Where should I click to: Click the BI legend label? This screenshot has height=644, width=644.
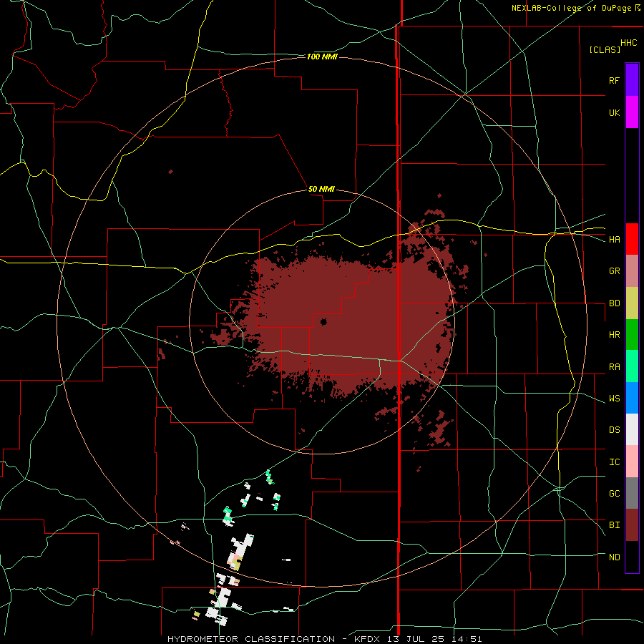614,525
